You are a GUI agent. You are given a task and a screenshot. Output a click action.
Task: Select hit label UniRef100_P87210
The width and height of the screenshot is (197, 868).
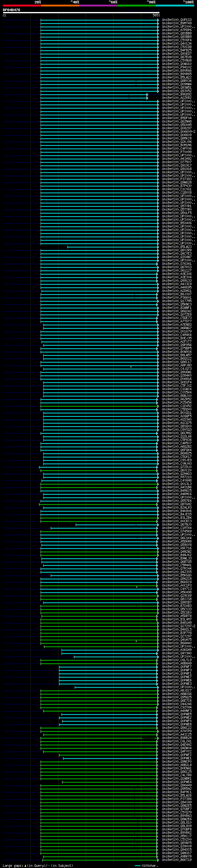[x=177, y=477]
